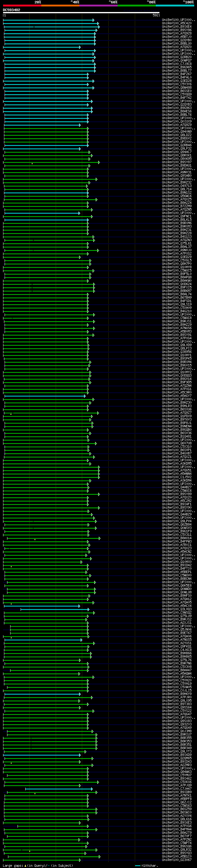Select the UniRef100_Q9LP32 label
Viewport: 197px width, 868px height.
pos(177,149)
